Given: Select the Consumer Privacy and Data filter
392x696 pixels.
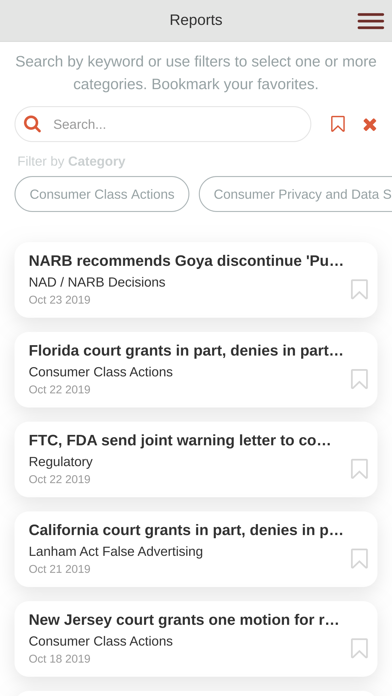Looking at the screenshot, I should 296,194.
